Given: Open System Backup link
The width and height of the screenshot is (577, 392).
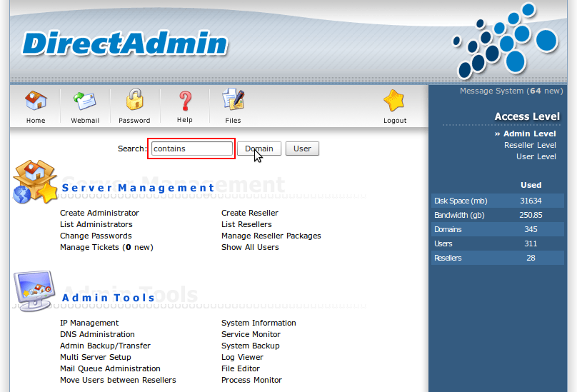Looking at the screenshot, I should [x=250, y=346].
